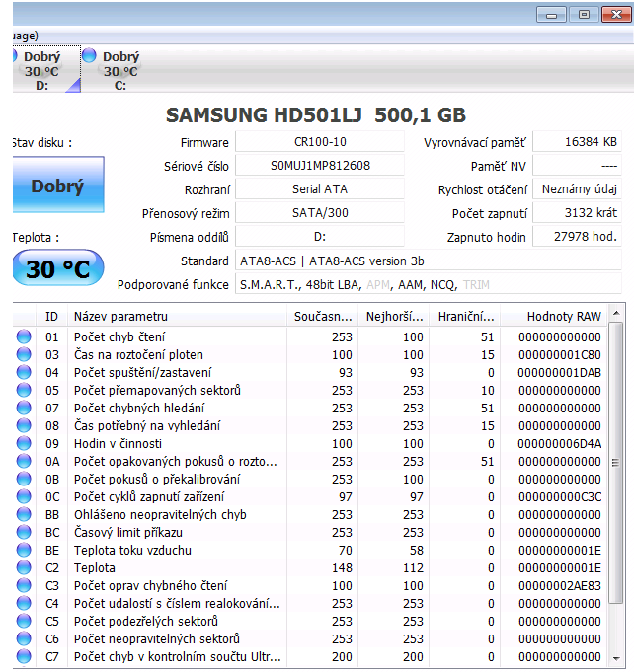Click the scroll up arrow of attribute list
634x672 pixels.
coord(616,313)
